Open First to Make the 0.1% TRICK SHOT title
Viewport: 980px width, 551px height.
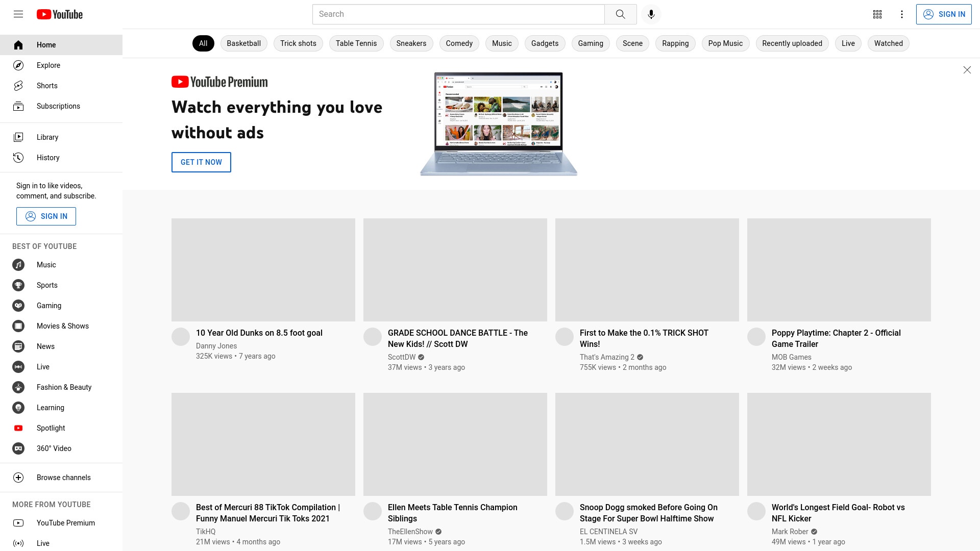644,338
